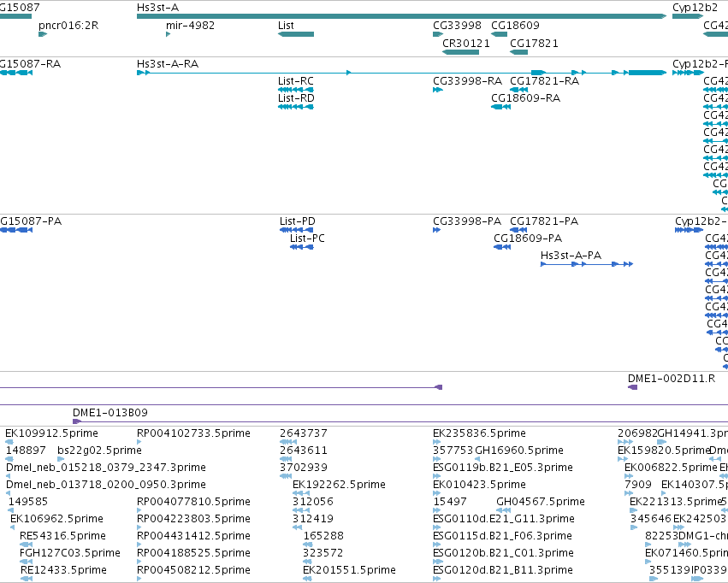728x583 pixels.
Task: Select EST GH16960.5prime
Action: click(519, 450)
